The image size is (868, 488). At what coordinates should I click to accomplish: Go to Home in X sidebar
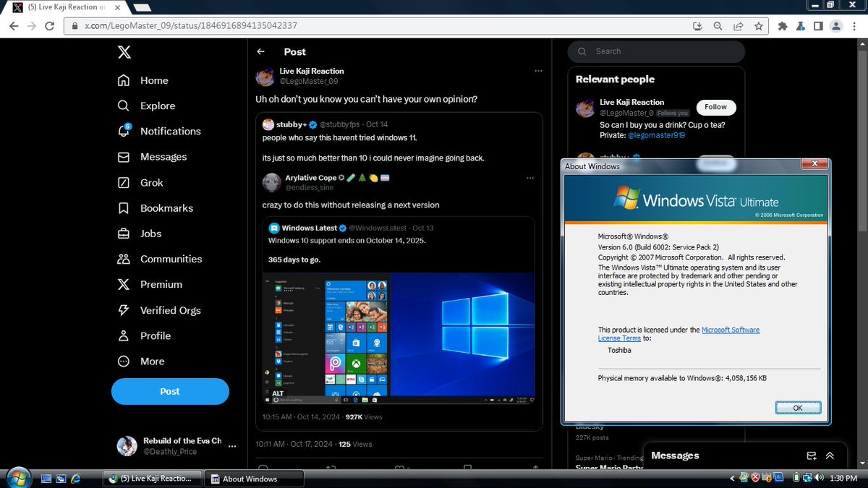click(143, 80)
